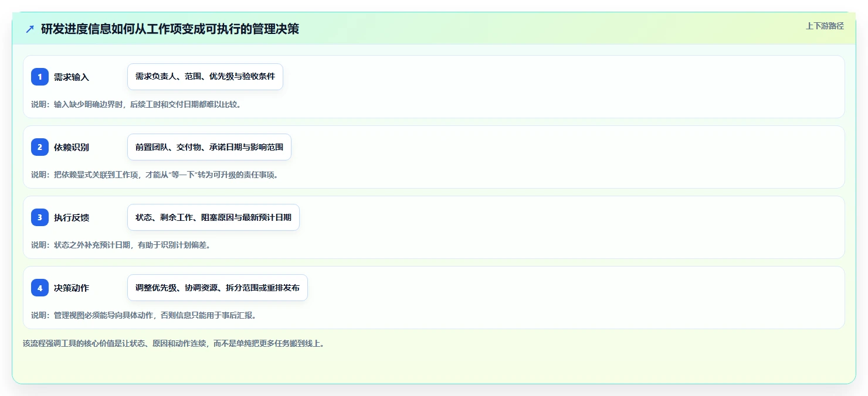Screen dimensions: 868x396
Task: Select the 决策动作 step label
Action: [72, 288]
